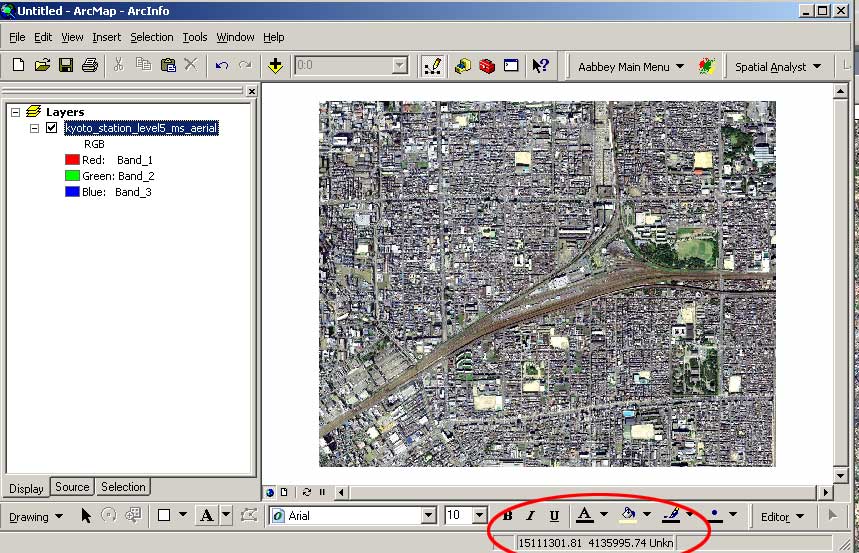
Task: Open the ArcToolbox window icon
Action: (x=487, y=66)
